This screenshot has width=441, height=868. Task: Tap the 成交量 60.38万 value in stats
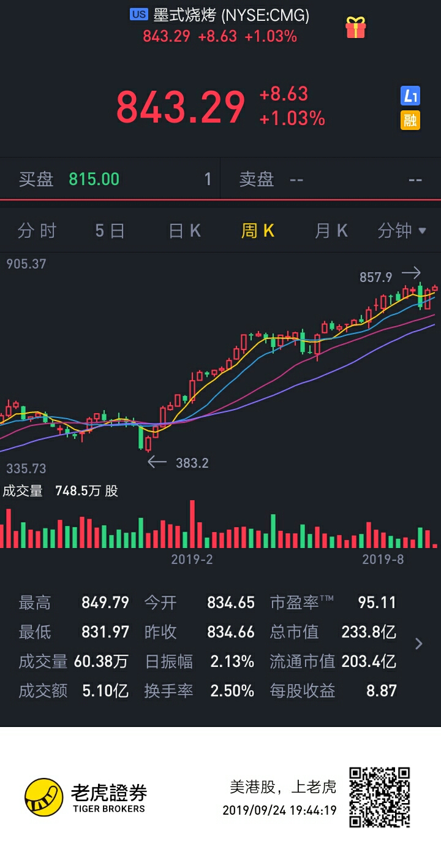(101, 661)
